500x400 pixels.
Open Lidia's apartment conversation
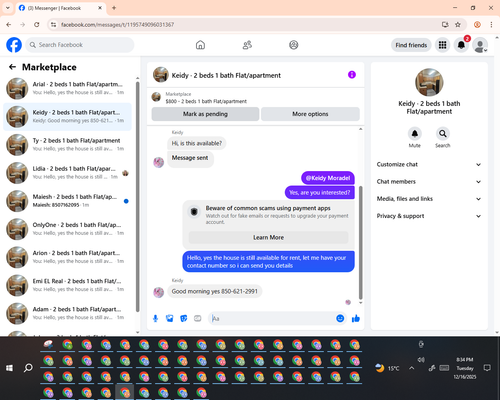(67, 173)
